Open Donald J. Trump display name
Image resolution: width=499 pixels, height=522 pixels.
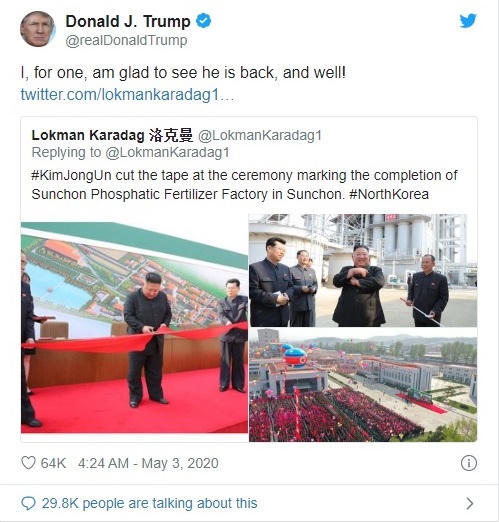(x=128, y=21)
